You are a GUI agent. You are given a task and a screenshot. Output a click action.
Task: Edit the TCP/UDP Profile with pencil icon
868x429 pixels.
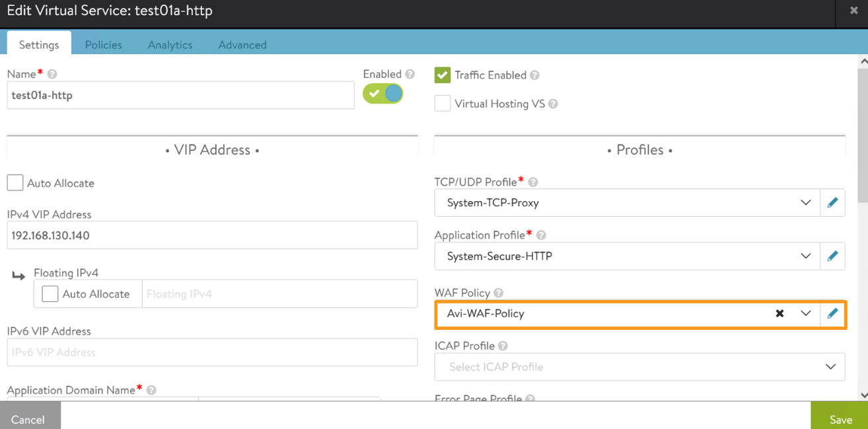click(x=832, y=203)
